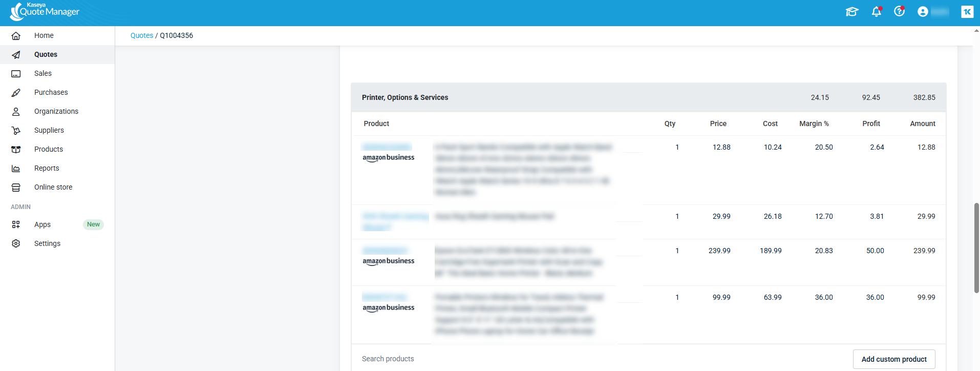Click the Settings gear icon in sidebar
980x371 pixels.
tap(16, 243)
